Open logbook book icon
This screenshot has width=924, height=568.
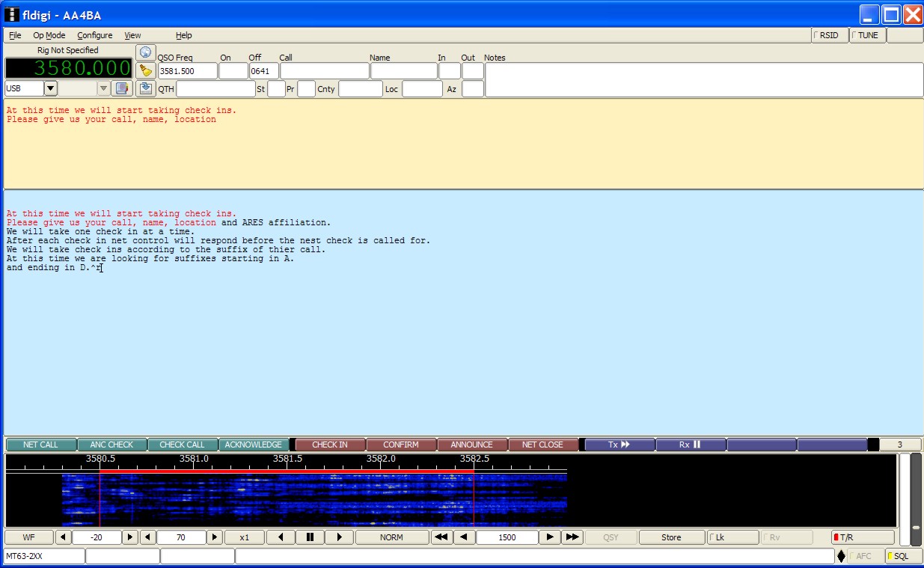[x=122, y=88]
